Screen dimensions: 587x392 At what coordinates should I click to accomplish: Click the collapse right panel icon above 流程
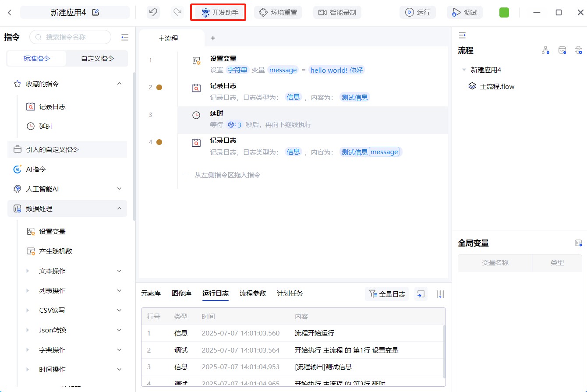(x=462, y=35)
